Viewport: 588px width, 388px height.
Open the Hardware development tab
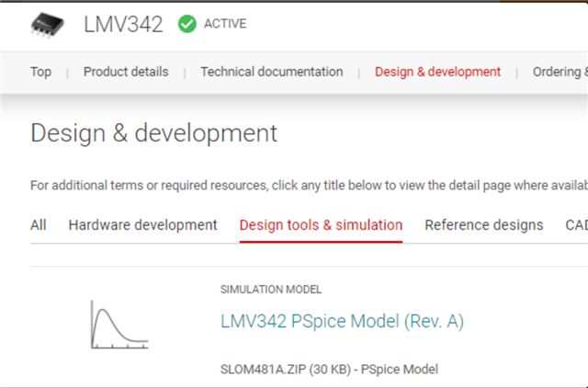point(142,224)
